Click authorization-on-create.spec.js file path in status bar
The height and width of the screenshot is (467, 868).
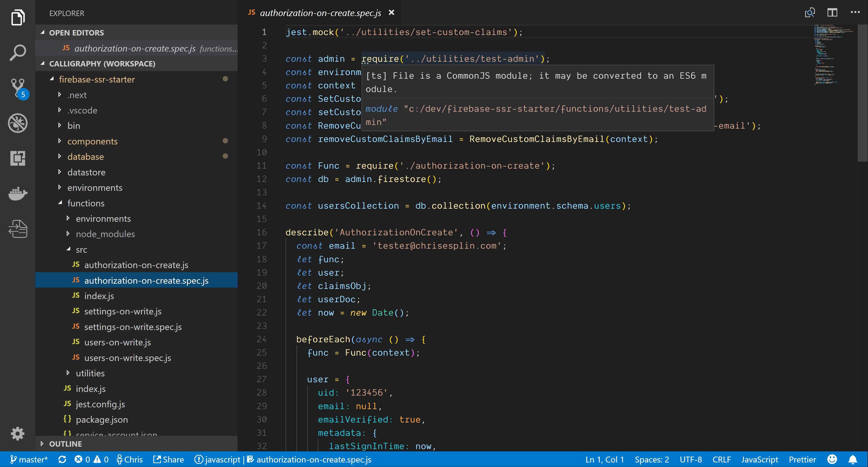pyautogui.click(x=309, y=460)
